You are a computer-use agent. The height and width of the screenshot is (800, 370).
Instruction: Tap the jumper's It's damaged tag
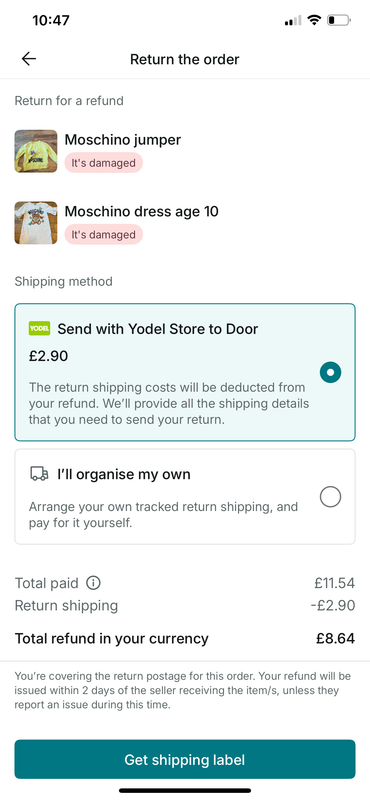[x=104, y=163]
